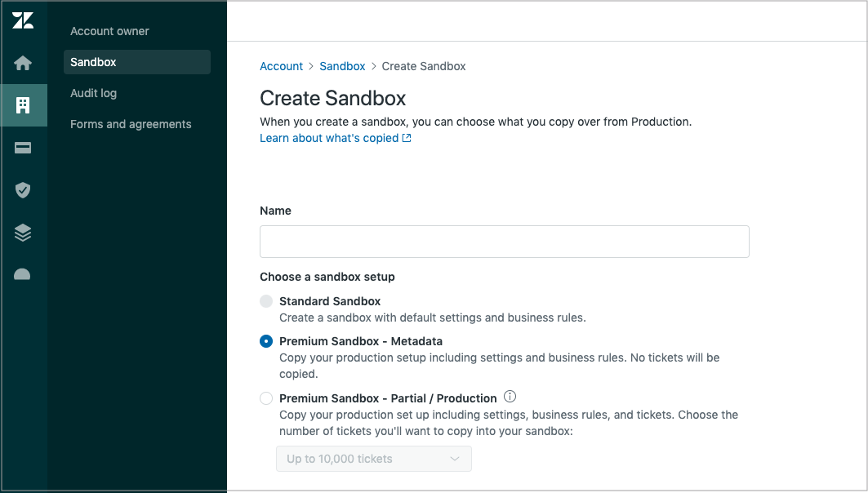The height and width of the screenshot is (493, 868).
Task: Click info icon beside Partial / Production
Action: [510, 398]
